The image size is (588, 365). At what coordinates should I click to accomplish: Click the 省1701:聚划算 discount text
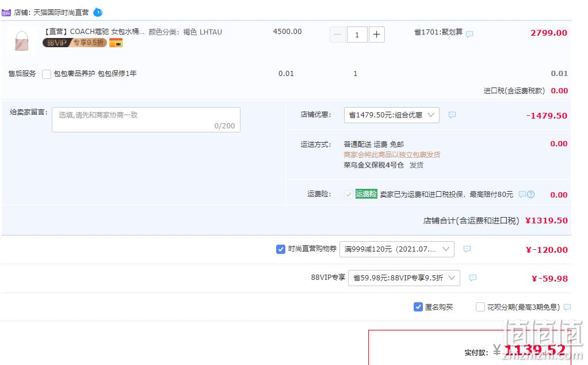(438, 32)
